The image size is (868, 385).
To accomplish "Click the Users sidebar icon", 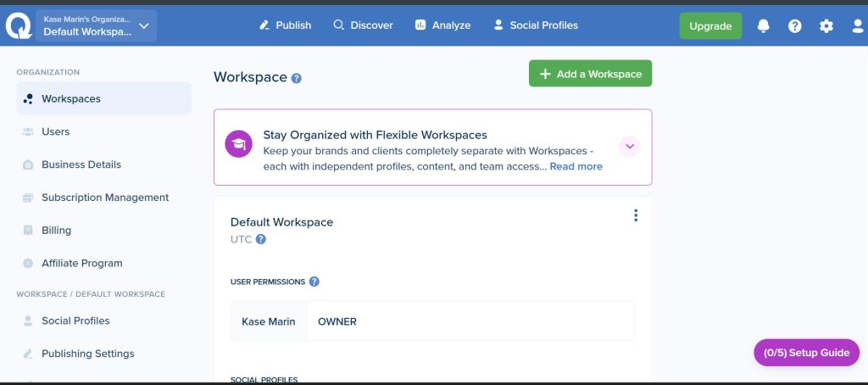I will click(x=28, y=131).
